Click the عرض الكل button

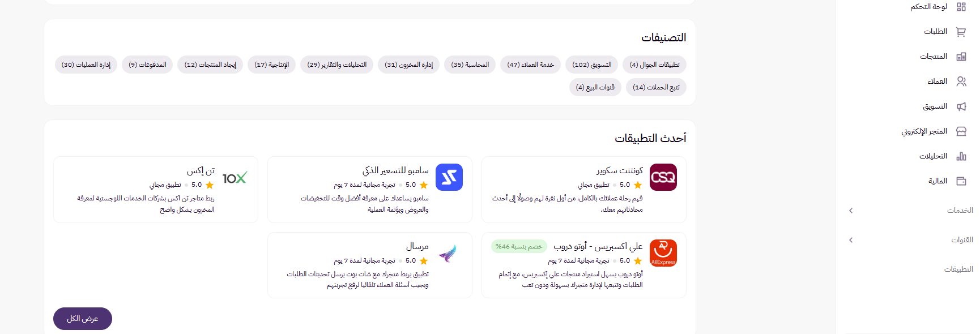point(83,319)
